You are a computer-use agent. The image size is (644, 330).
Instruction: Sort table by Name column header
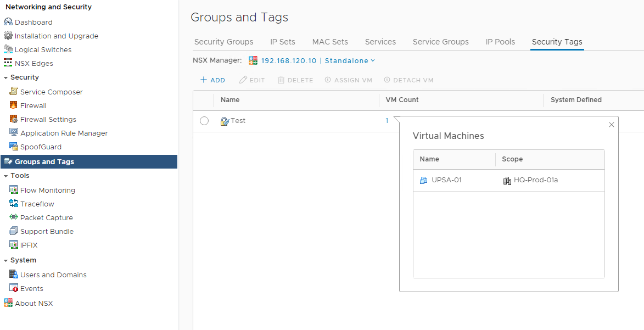[230, 100]
